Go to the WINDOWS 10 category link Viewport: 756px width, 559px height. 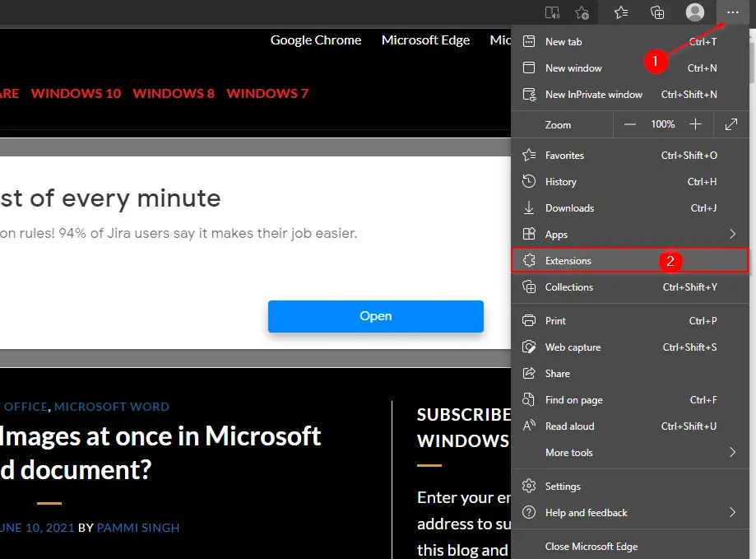(77, 93)
